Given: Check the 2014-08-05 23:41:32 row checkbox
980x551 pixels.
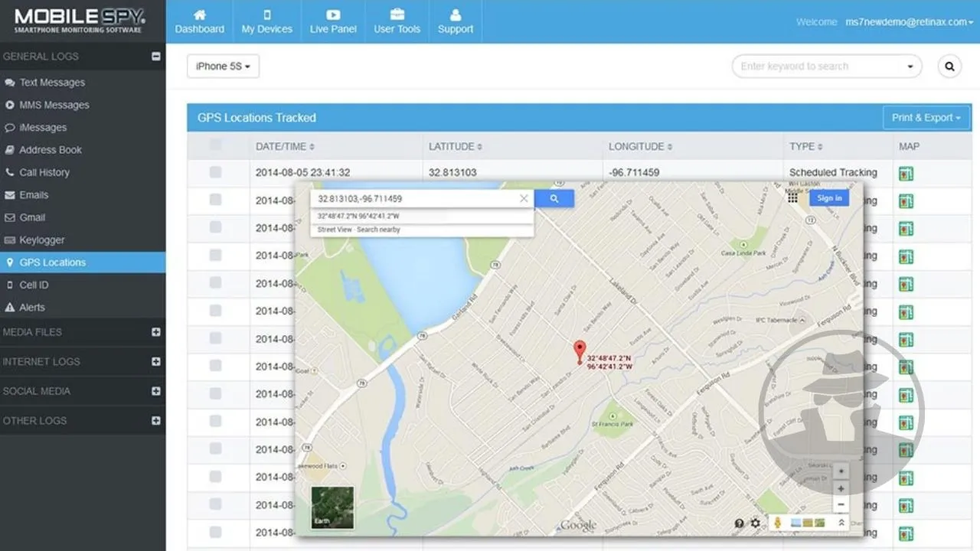Looking at the screenshot, I should (x=216, y=172).
